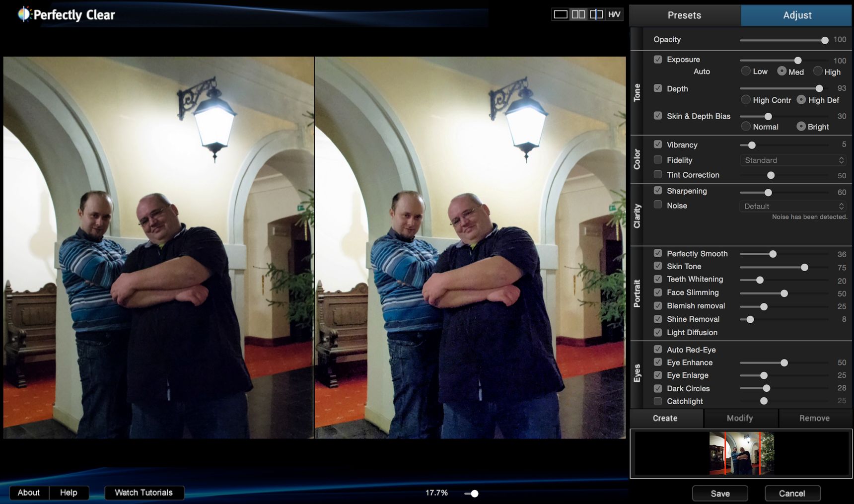Toggle Teeth Whitening checkbox
854x504 pixels.
(658, 279)
